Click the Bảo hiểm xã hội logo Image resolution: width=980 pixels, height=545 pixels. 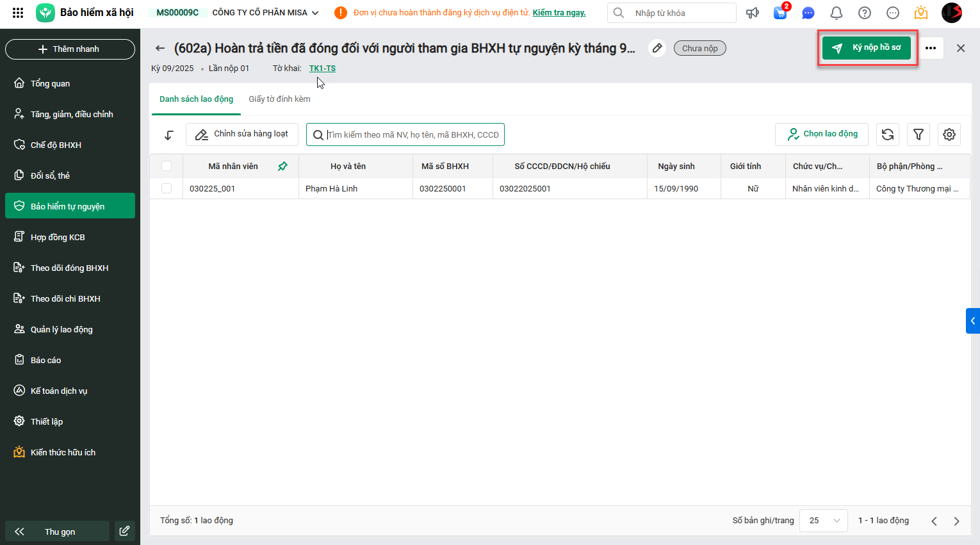click(45, 13)
